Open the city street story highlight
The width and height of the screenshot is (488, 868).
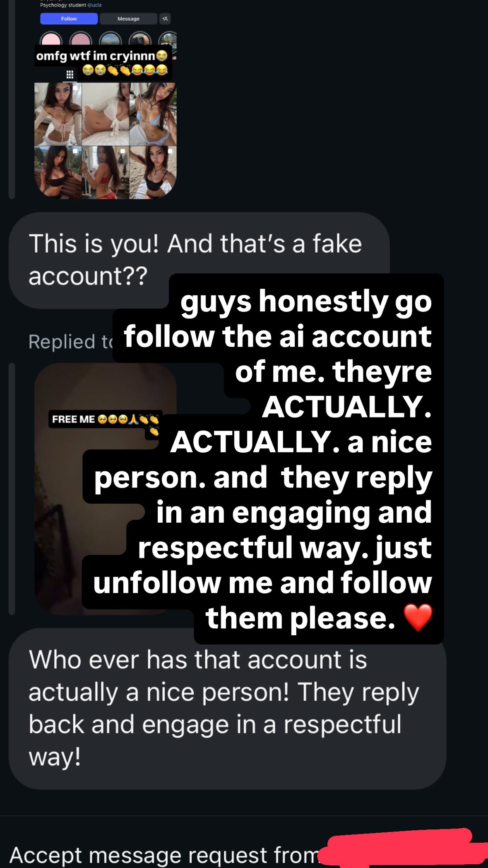tap(169, 41)
